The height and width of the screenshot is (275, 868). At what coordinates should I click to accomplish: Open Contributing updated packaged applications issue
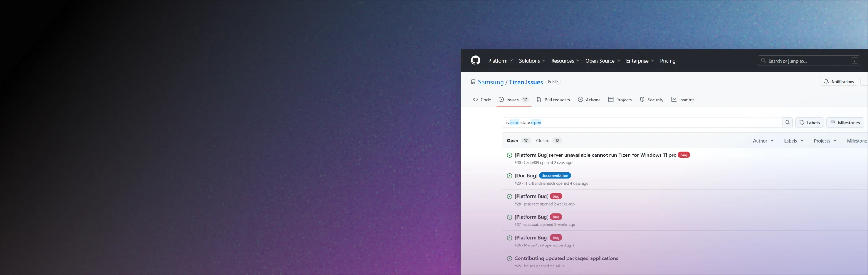point(566,258)
